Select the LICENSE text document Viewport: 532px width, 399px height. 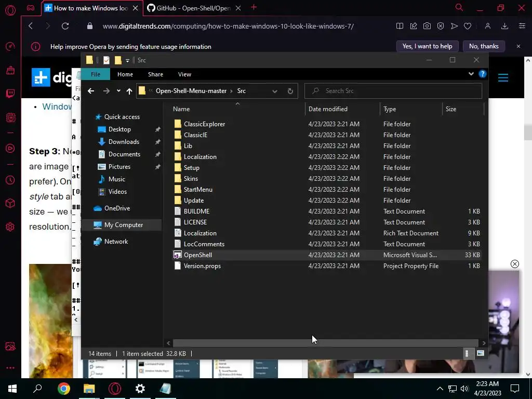point(195,222)
